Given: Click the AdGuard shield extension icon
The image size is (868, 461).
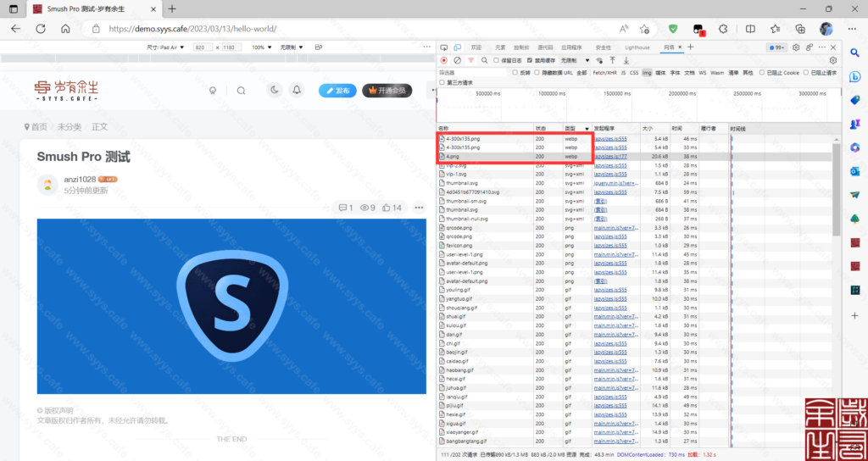Looking at the screenshot, I should tap(673, 28).
